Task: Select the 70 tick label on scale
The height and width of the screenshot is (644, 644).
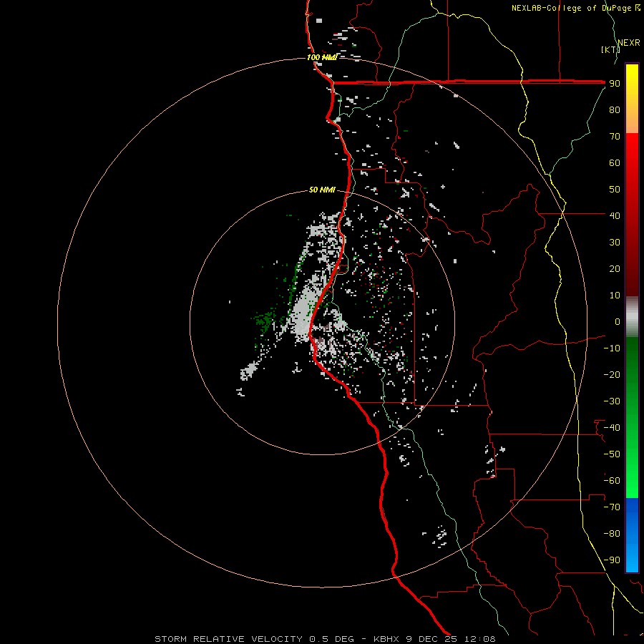Action: (x=615, y=137)
